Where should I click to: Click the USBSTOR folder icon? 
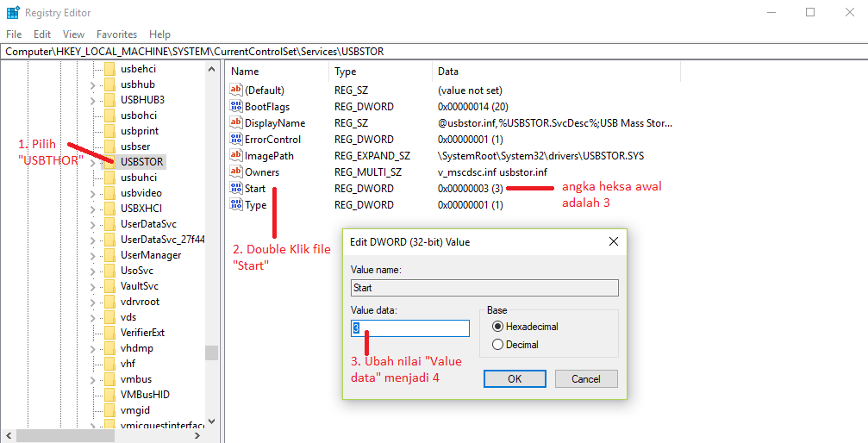click(109, 162)
